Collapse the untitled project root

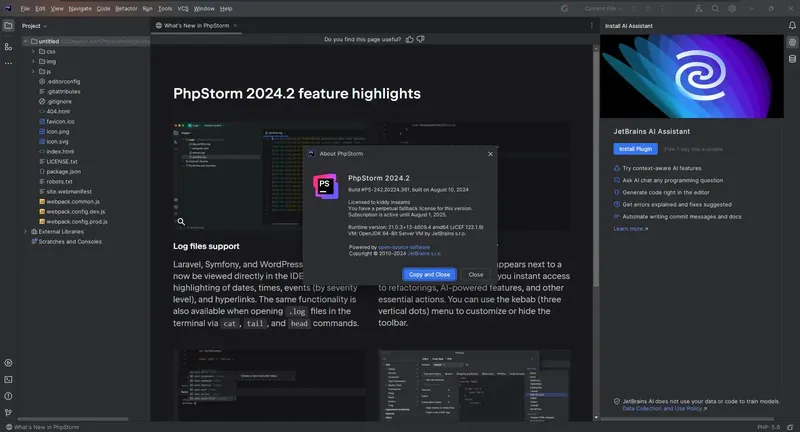26,41
